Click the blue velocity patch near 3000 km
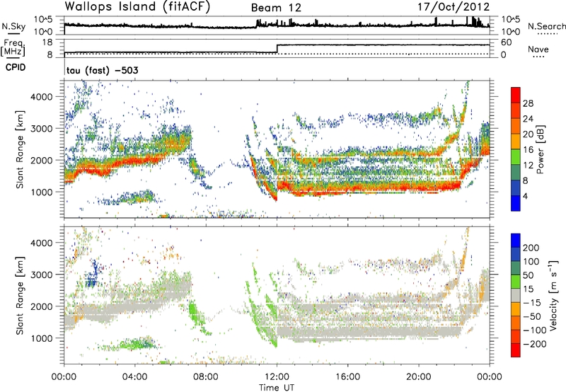The image size is (566, 392). tap(93, 275)
